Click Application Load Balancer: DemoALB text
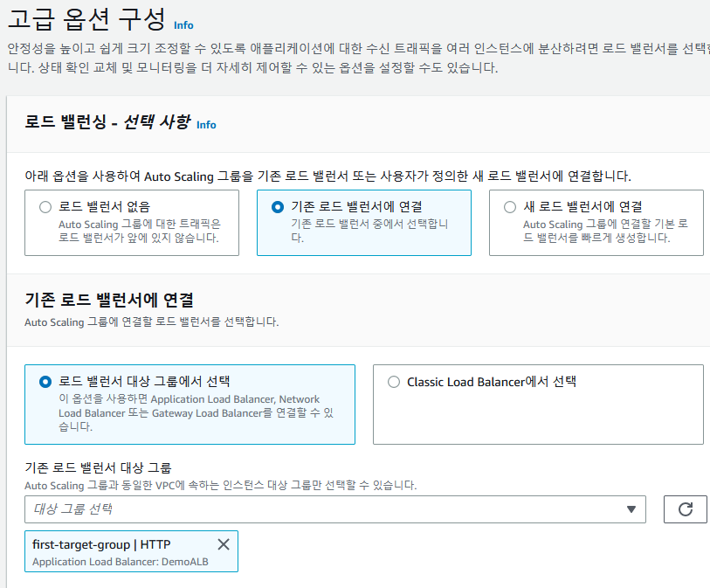The height and width of the screenshot is (588, 710). click(x=121, y=562)
